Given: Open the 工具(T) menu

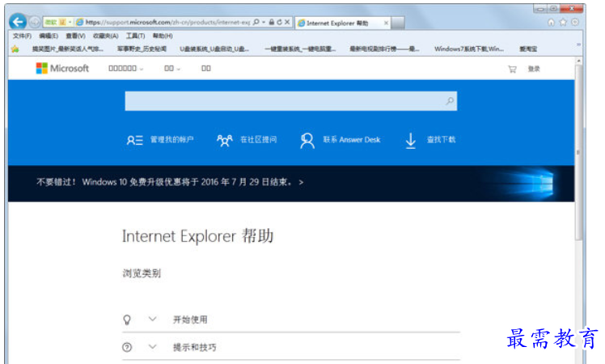Looking at the screenshot, I should 135,36.
